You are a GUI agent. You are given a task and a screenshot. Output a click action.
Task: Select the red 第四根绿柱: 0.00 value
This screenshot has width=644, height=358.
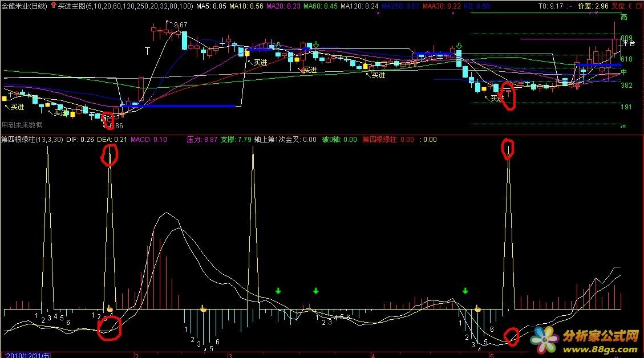point(388,140)
